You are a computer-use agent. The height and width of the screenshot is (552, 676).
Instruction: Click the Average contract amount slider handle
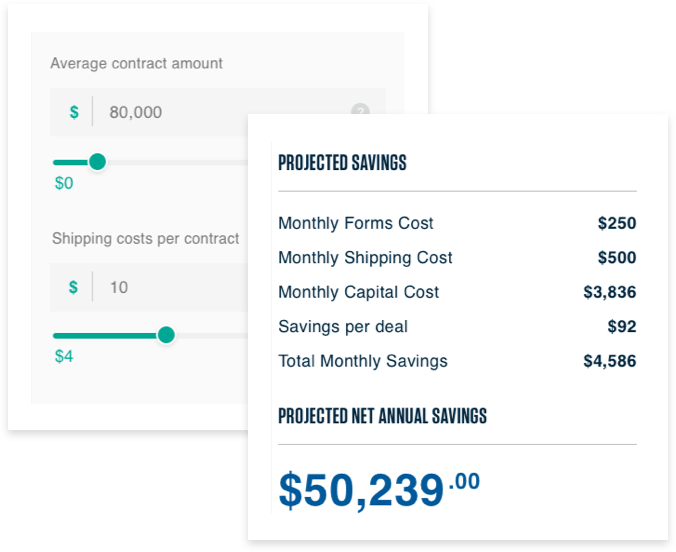pos(97,162)
